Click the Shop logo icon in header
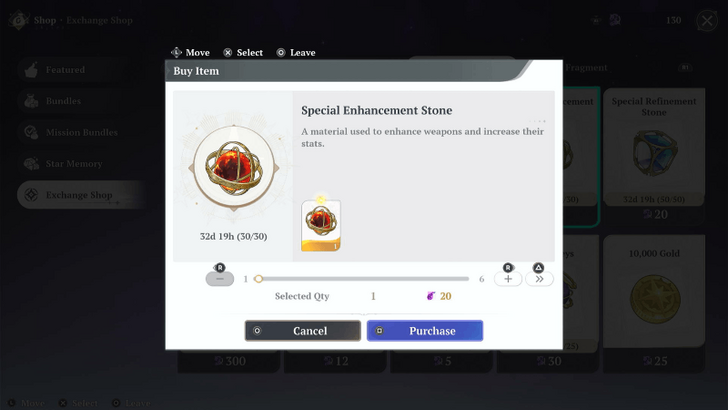 (19, 20)
